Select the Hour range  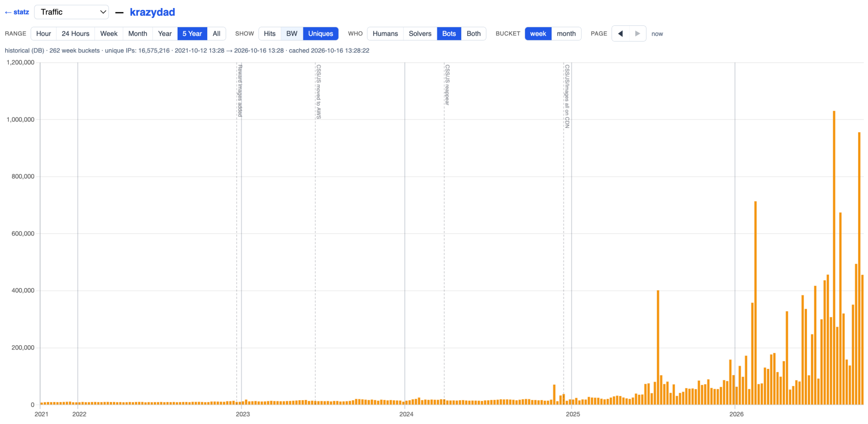pyautogui.click(x=44, y=34)
